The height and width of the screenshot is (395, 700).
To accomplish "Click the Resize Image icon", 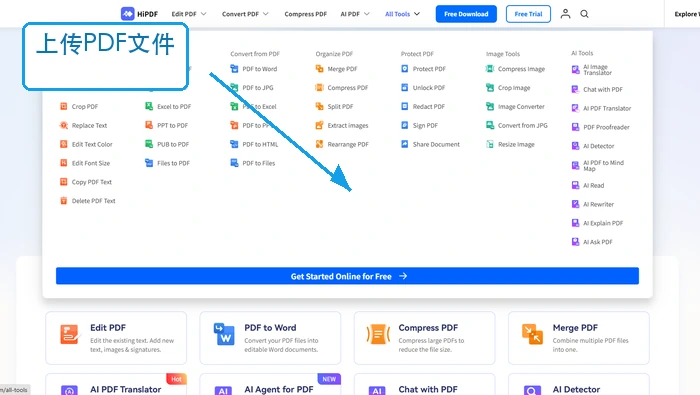I will pyautogui.click(x=490, y=144).
